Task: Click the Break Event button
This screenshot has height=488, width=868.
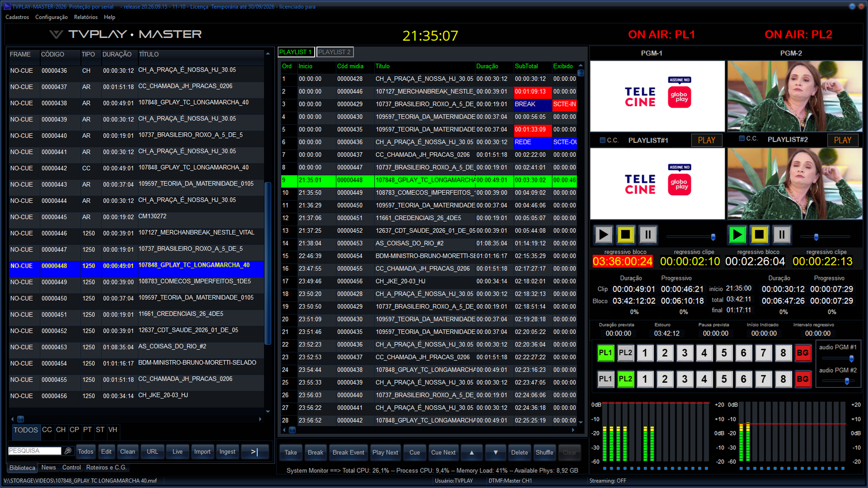Action: coord(348,452)
